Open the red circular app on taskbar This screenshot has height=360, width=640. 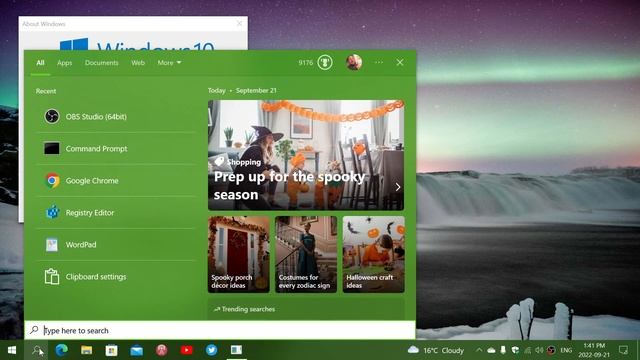pos(162,350)
